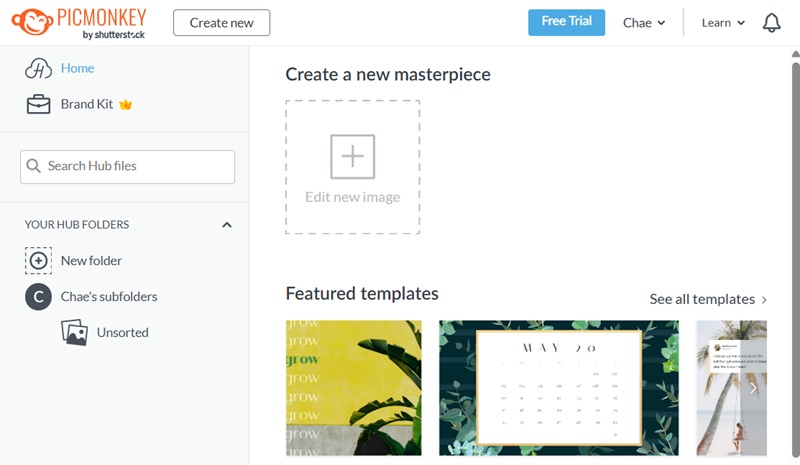Open the Chae account dropdown
Viewport: 800px width, 465px height.
[x=644, y=23]
